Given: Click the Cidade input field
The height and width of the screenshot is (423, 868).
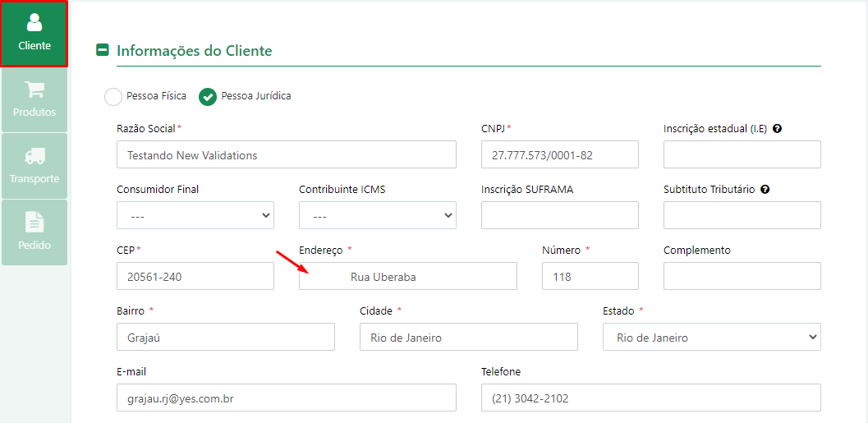Looking at the screenshot, I should coord(469,338).
